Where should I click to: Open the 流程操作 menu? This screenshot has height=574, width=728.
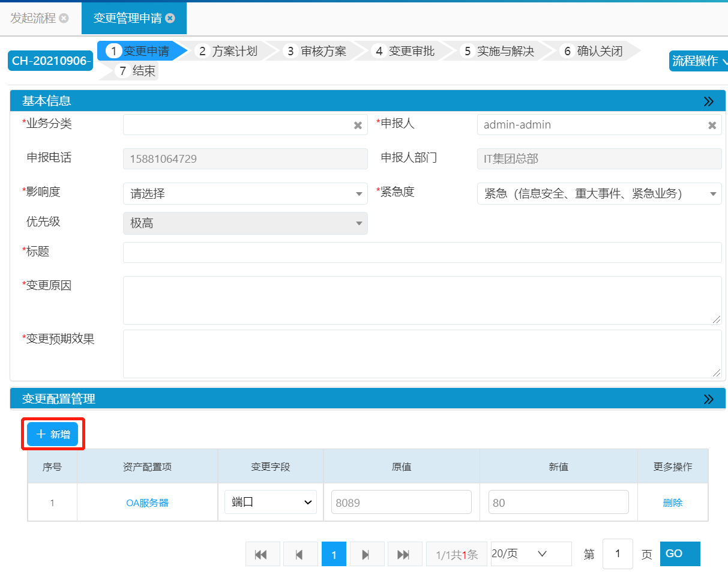[699, 61]
